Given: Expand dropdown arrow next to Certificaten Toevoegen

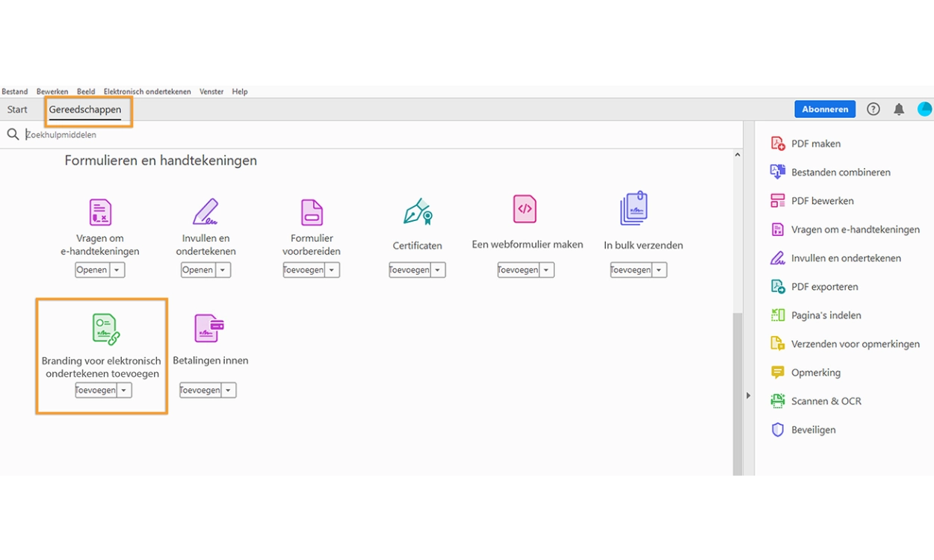Looking at the screenshot, I should (x=439, y=270).
